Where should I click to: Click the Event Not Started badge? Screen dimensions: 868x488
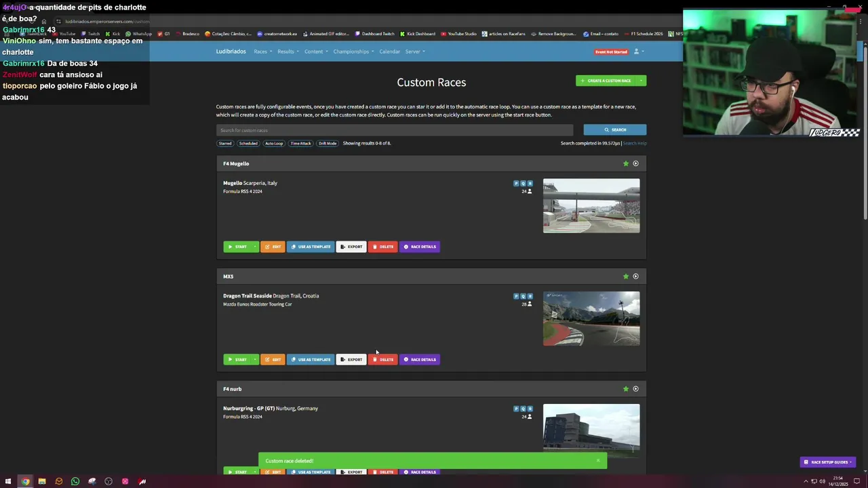pyautogui.click(x=611, y=52)
